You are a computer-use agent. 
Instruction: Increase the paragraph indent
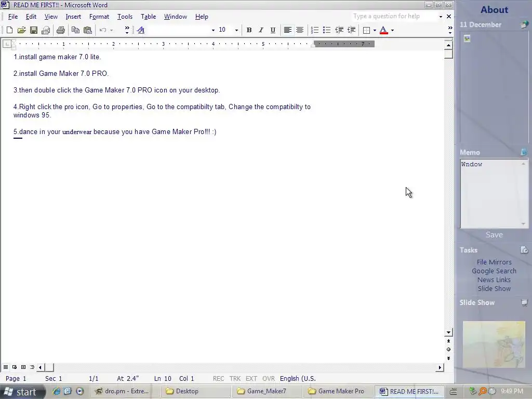(351, 30)
